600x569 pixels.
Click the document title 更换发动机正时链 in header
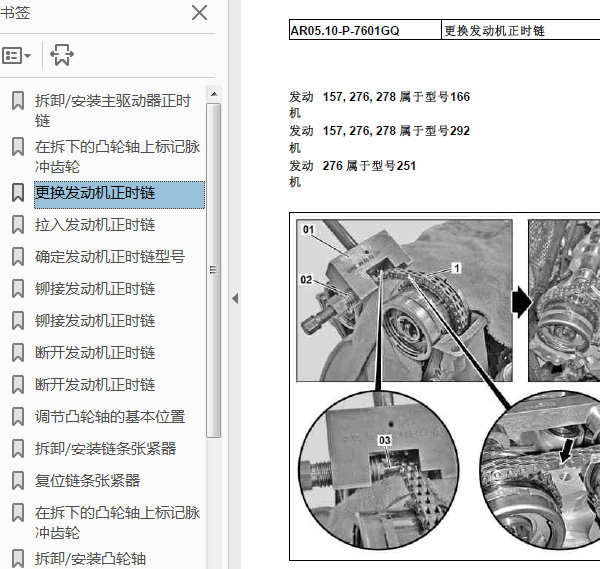pos(494,31)
